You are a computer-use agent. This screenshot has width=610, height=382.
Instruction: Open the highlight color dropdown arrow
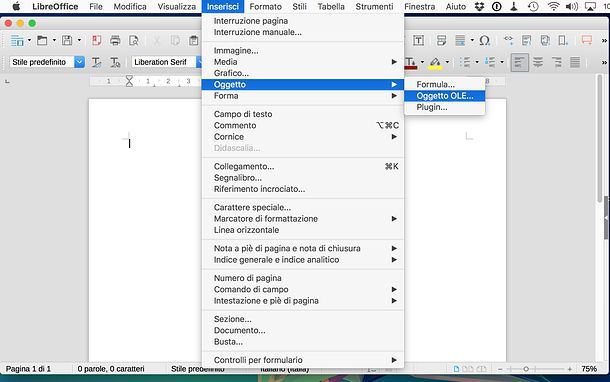pos(447,62)
